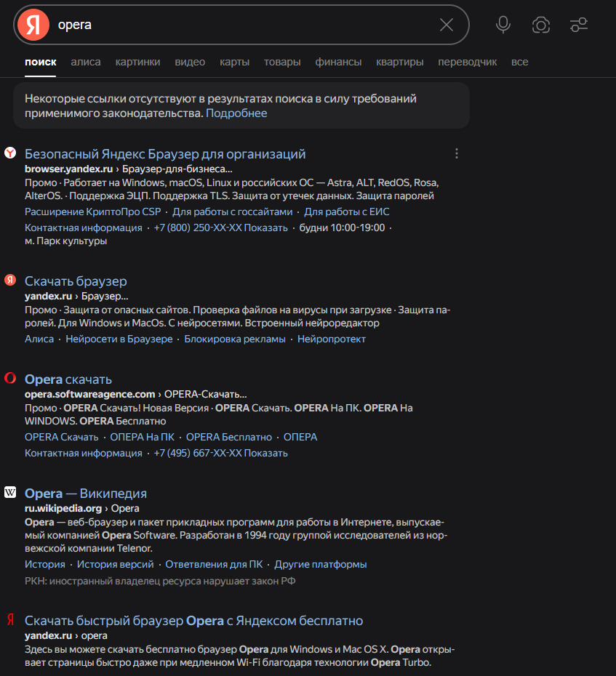This screenshot has width=616, height=676.
Task: Switch to the видео tab
Action: tap(190, 62)
